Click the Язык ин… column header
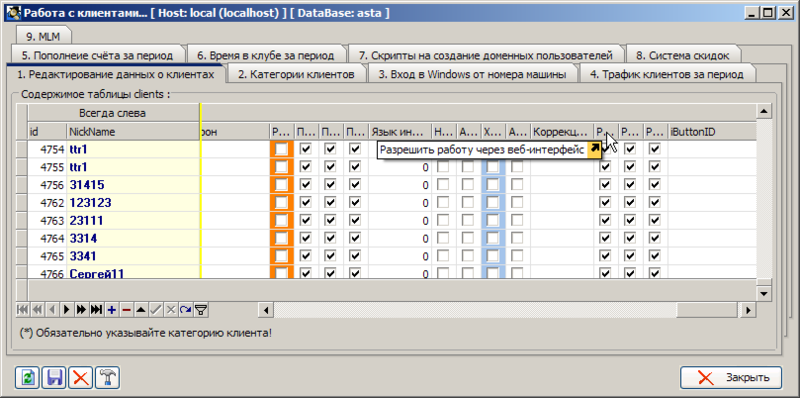 (400, 132)
